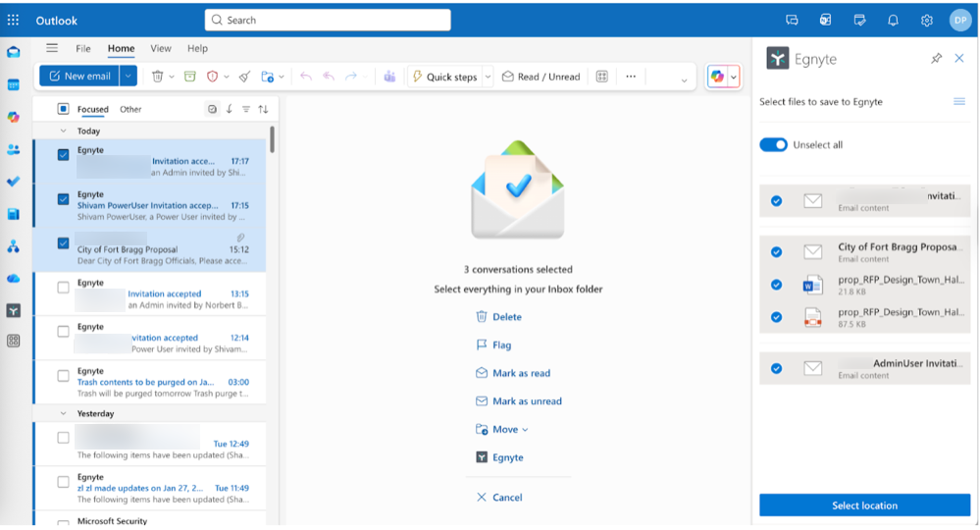The height and width of the screenshot is (530, 980).
Task: Switch to the Other inbox tab
Action: click(x=130, y=110)
